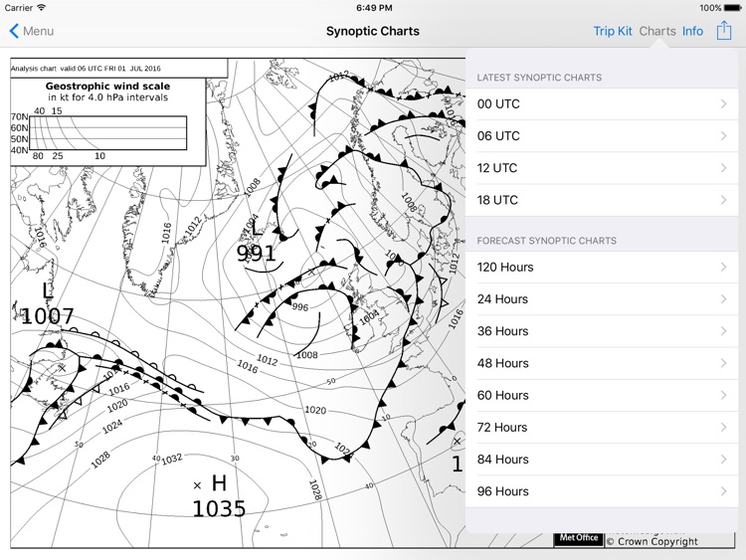Image resolution: width=746 pixels, height=560 pixels.
Task: Open the Trip Kit section
Action: [x=613, y=31]
